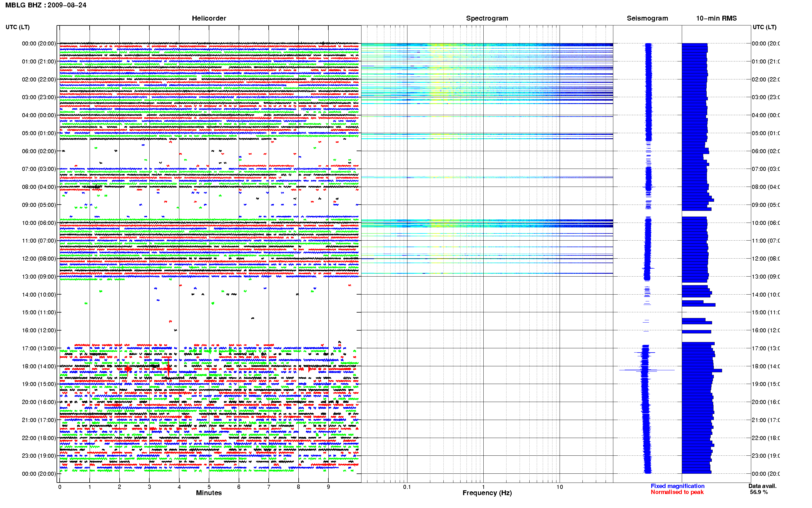Click the left '20:00 (16:00)' time label

click(x=39, y=402)
